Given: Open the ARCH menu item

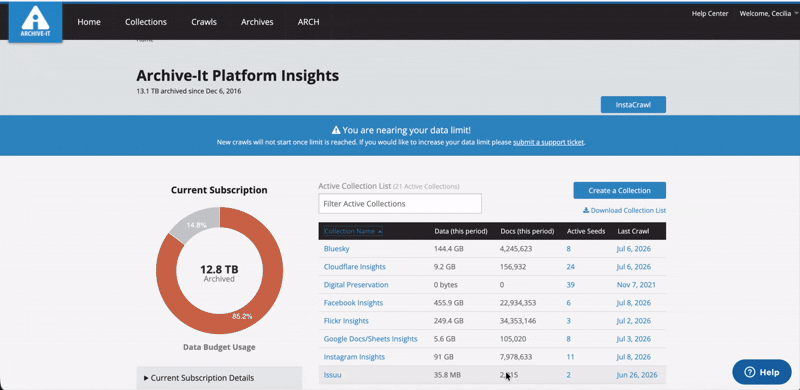Looking at the screenshot, I should tap(309, 22).
